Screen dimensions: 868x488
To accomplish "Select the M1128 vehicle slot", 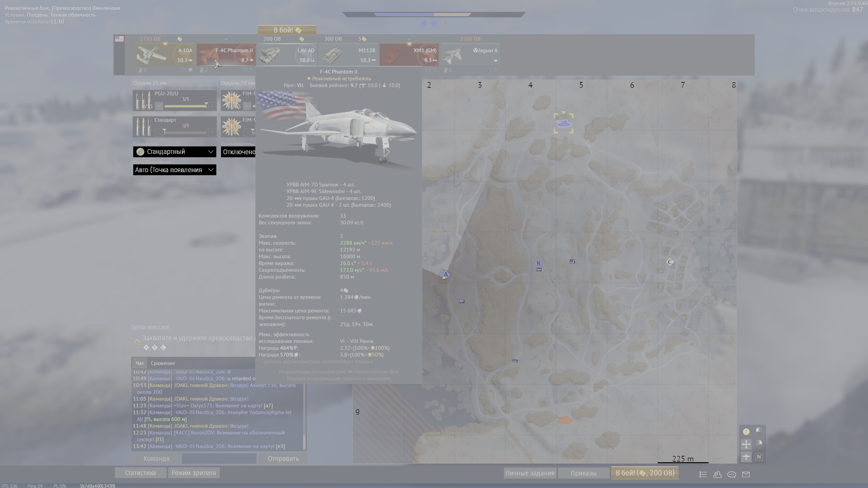I will pos(348,55).
